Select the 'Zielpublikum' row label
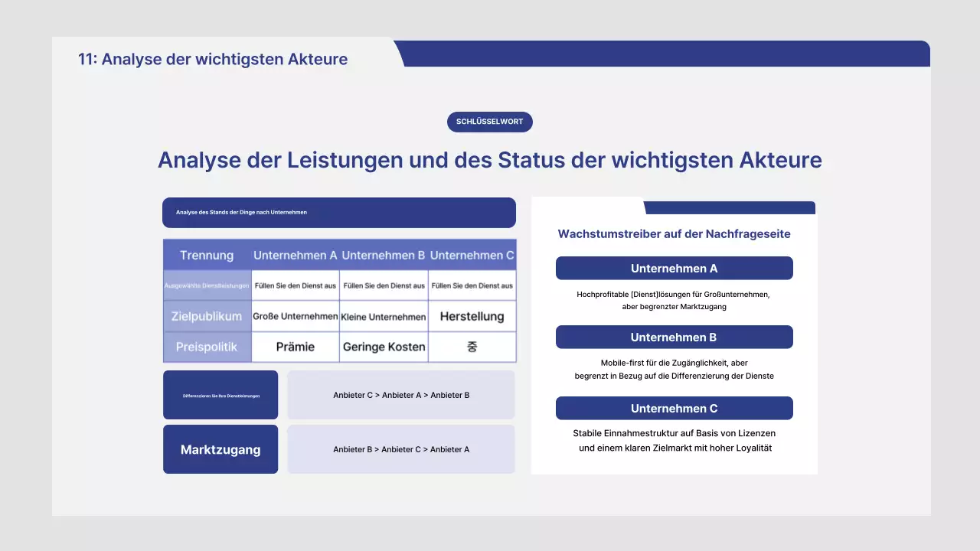Image resolution: width=980 pixels, height=551 pixels. coord(207,316)
